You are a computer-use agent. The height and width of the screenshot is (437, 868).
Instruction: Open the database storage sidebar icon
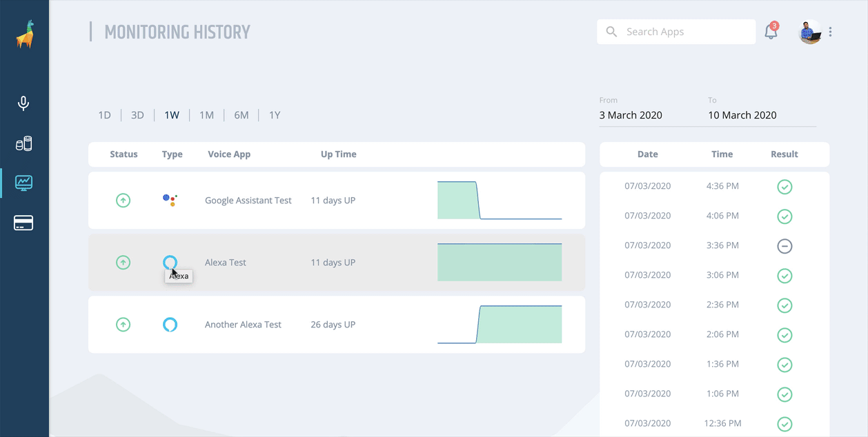coord(24,143)
